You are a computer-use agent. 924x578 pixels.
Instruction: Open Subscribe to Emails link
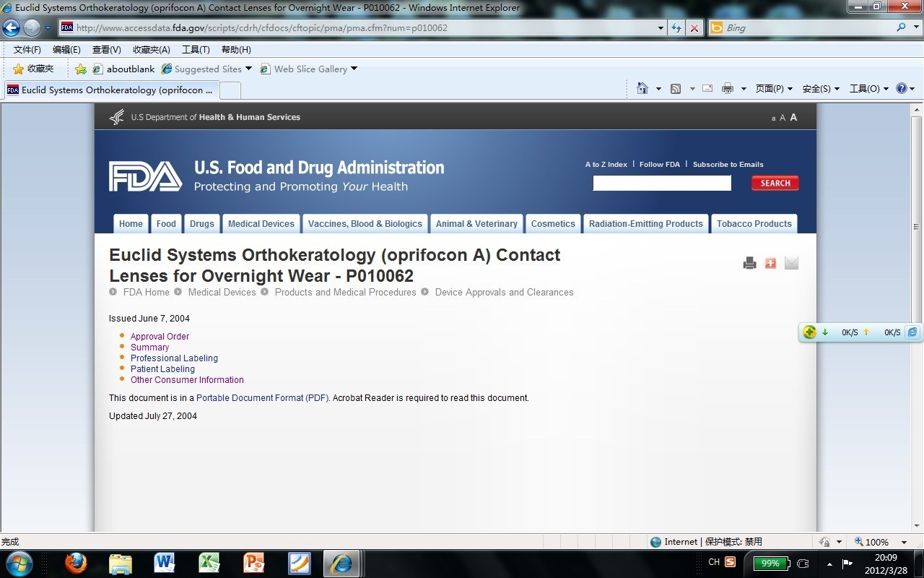coord(728,164)
